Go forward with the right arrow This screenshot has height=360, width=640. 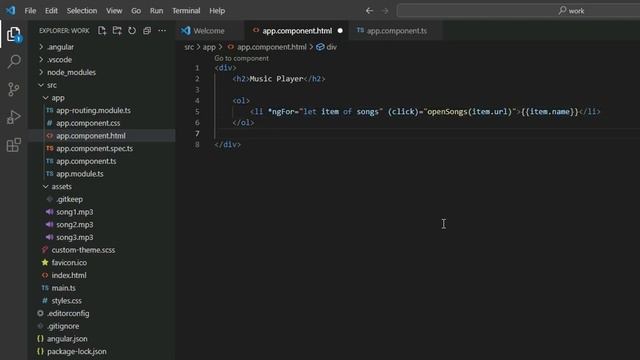click(385, 11)
